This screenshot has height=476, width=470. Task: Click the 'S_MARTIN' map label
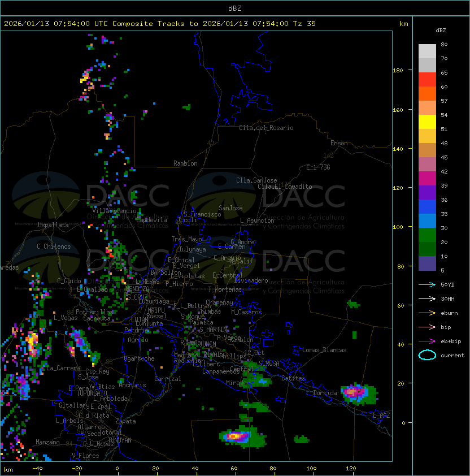pyautogui.click(x=214, y=330)
